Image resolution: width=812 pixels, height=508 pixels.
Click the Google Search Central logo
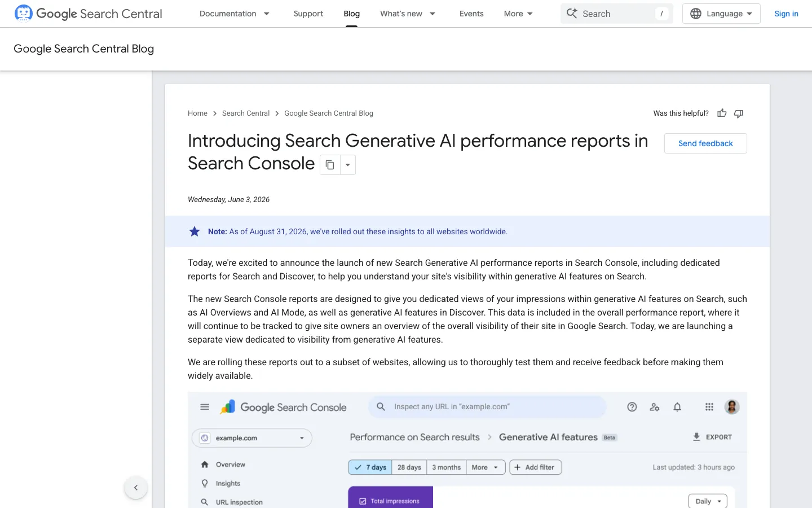88,14
